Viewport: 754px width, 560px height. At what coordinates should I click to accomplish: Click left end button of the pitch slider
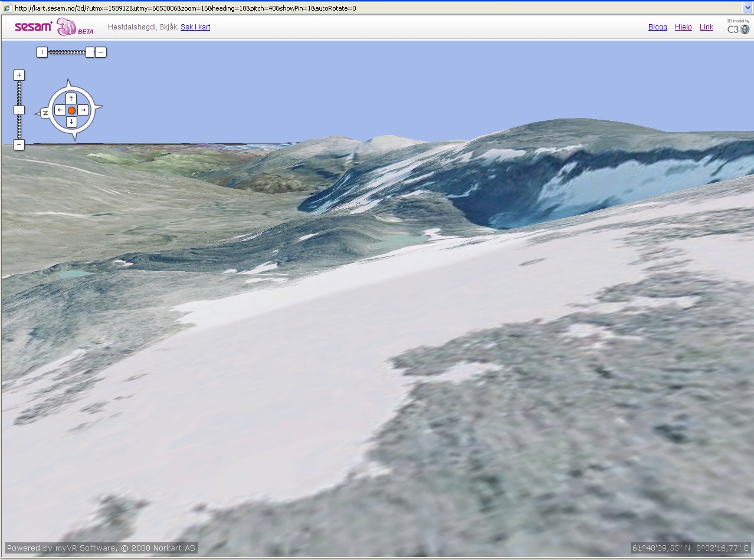[x=42, y=52]
